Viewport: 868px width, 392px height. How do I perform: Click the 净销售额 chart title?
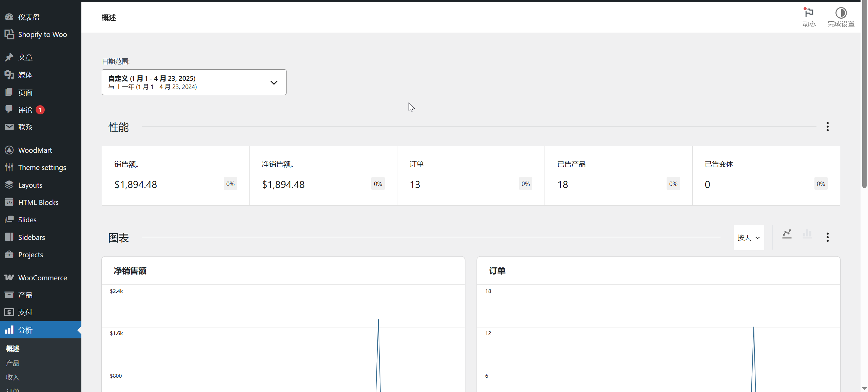130,271
